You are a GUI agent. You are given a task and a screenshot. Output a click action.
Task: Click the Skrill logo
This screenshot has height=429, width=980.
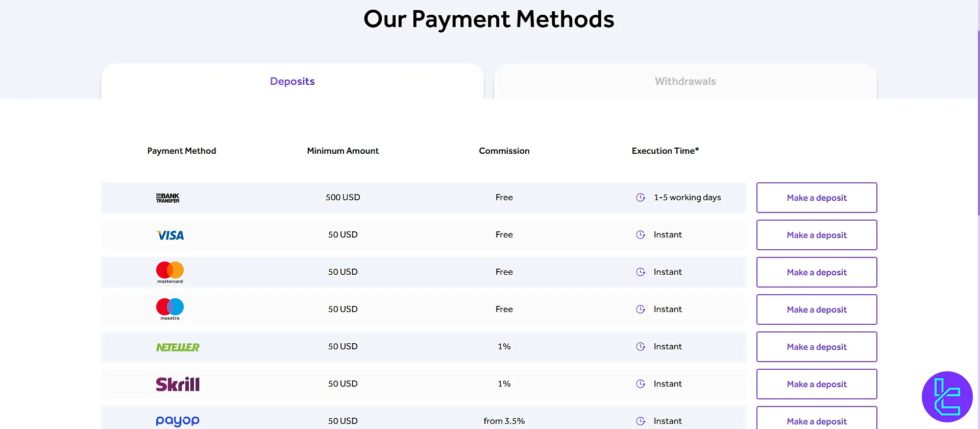[178, 384]
